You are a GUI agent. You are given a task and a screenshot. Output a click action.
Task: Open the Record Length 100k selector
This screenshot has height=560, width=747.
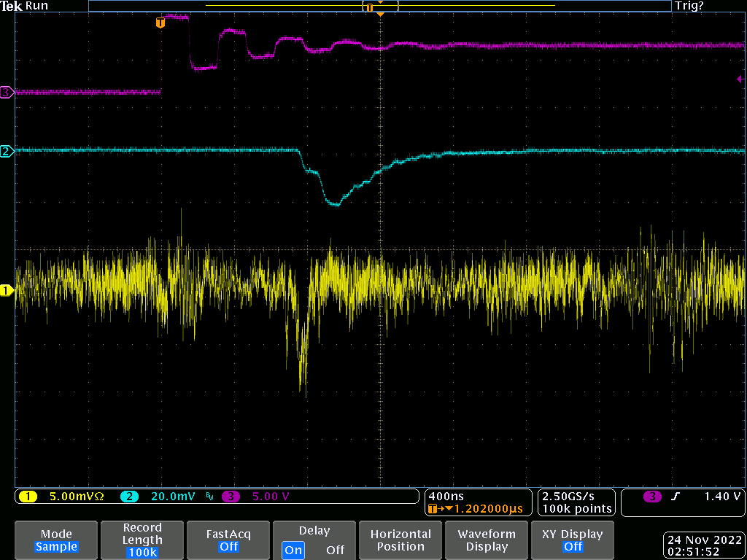(x=142, y=540)
